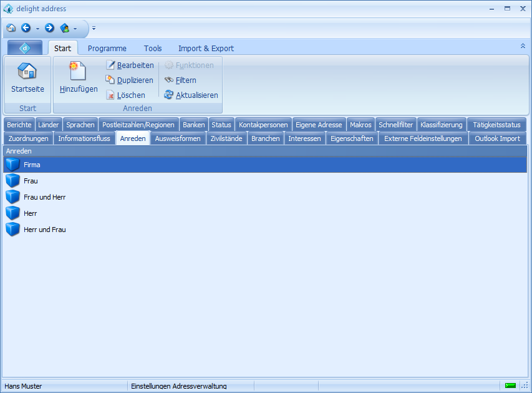Image resolution: width=532 pixels, height=393 pixels.
Task: Open the Filtern binoculars tool
Action: point(180,80)
